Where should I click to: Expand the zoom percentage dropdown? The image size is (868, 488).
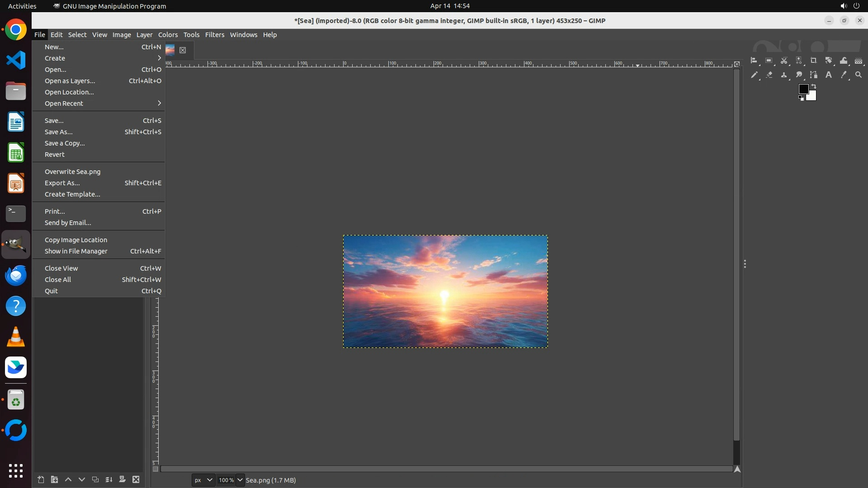click(240, 480)
